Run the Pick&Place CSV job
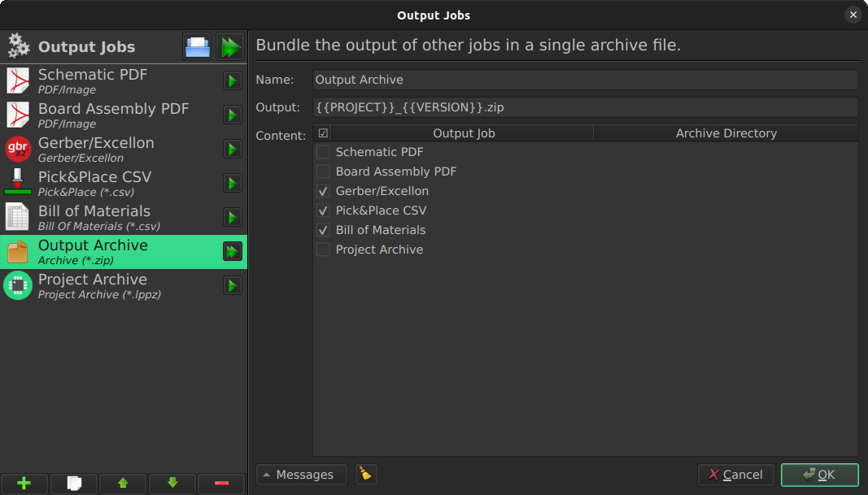Image resolution: width=868 pixels, height=495 pixels. pos(233,183)
